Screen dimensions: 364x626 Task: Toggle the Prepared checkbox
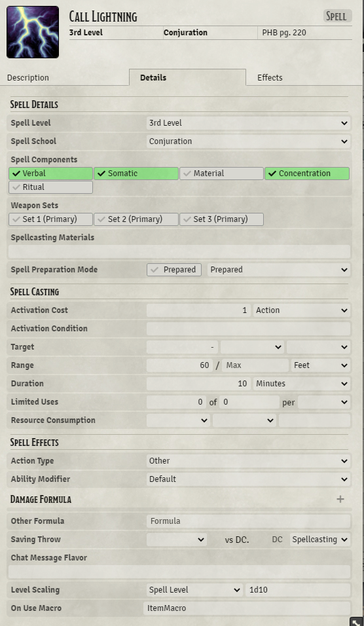click(174, 270)
